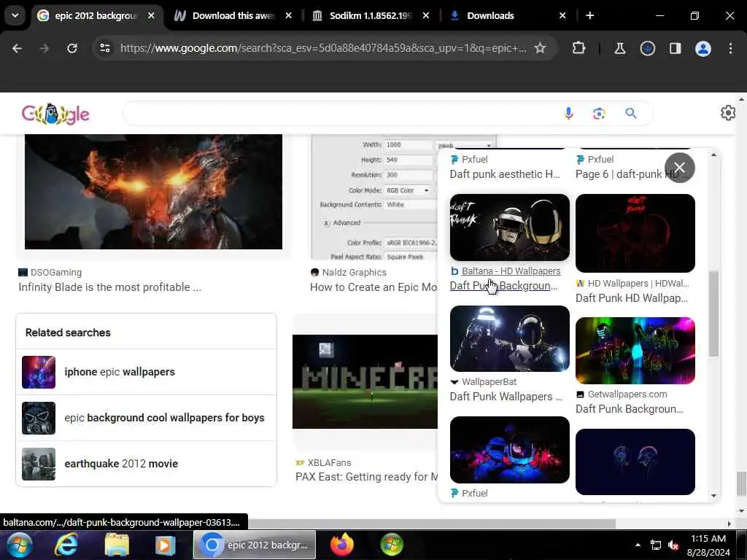This screenshot has width=747, height=560.
Task: Show hidden system tray icons
Action: (638, 545)
